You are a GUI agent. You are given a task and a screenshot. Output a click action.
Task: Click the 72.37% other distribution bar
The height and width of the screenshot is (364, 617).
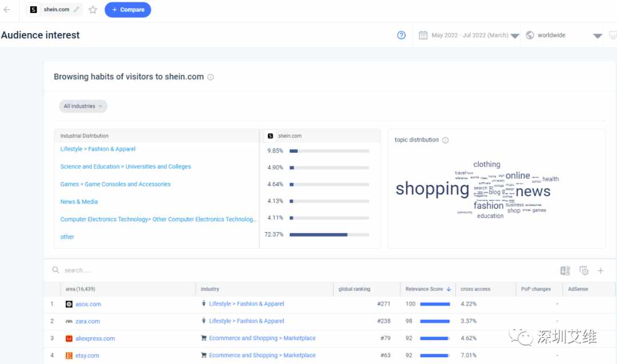pyautogui.click(x=329, y=234)
